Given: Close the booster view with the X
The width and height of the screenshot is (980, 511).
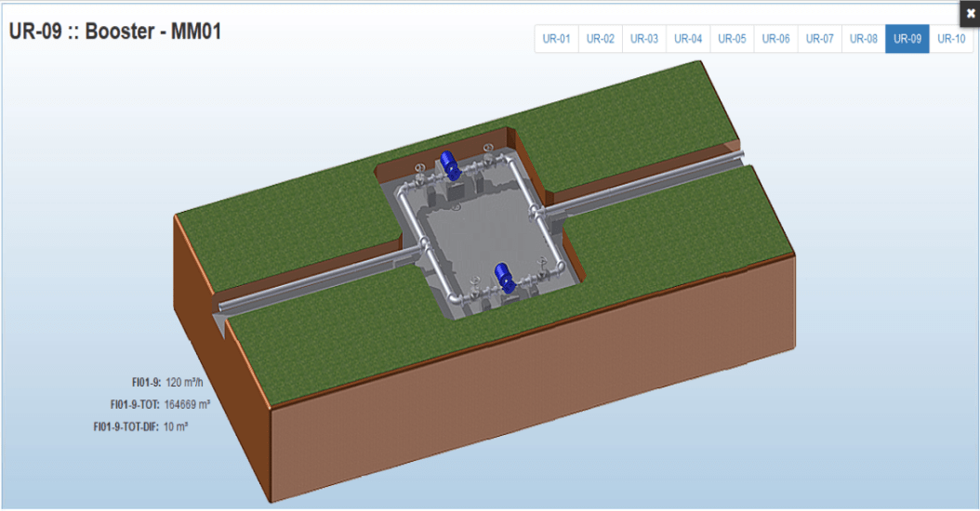Looking at the screenshot, I should pos(970,13).
